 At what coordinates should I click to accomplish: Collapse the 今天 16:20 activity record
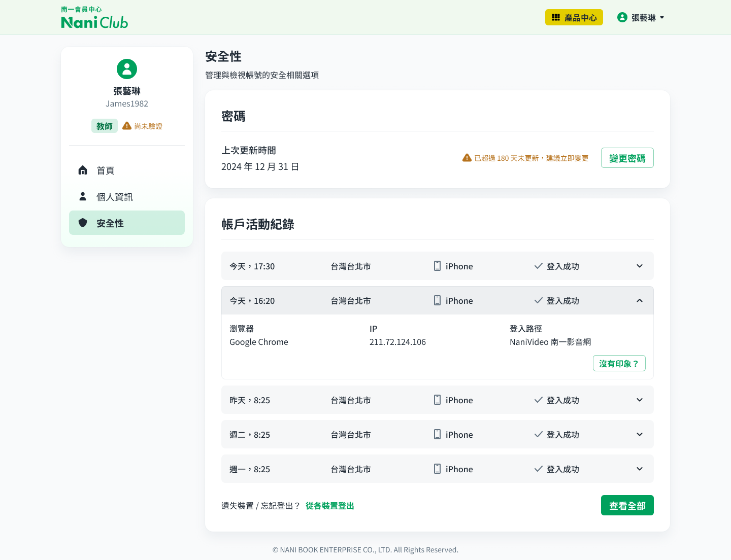point(640,300)
